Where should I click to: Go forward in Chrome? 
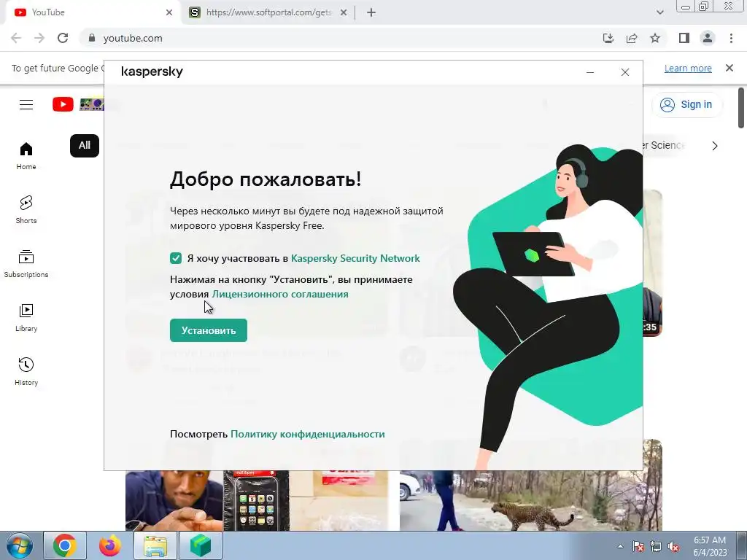click(39, 38)
